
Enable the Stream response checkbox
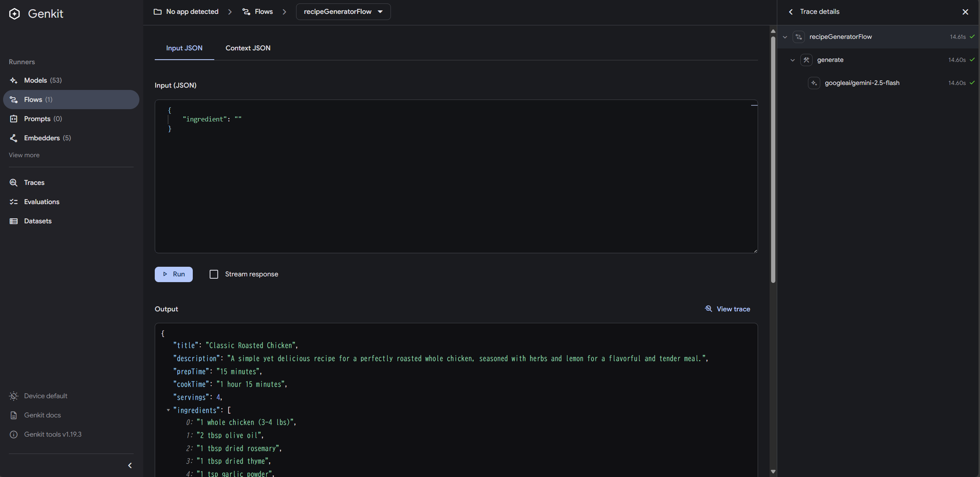pyautogui.click(x=214, y=274)
